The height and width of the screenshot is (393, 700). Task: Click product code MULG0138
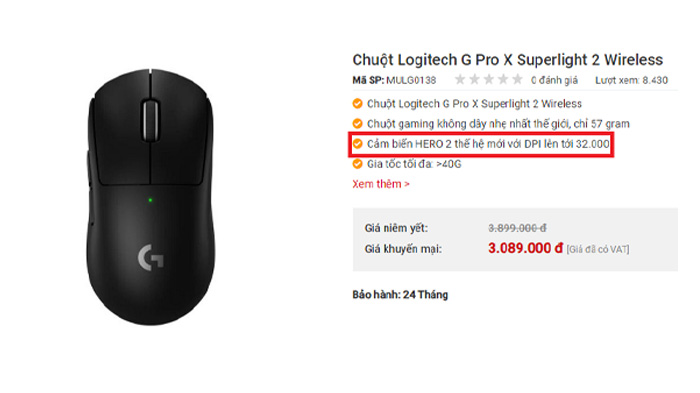(x=411, y=80)
